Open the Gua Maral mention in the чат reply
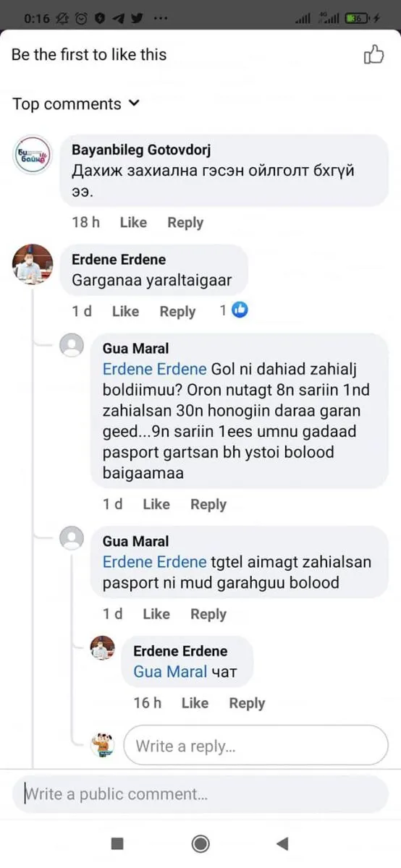401x868 pixels. pos(170,672)
